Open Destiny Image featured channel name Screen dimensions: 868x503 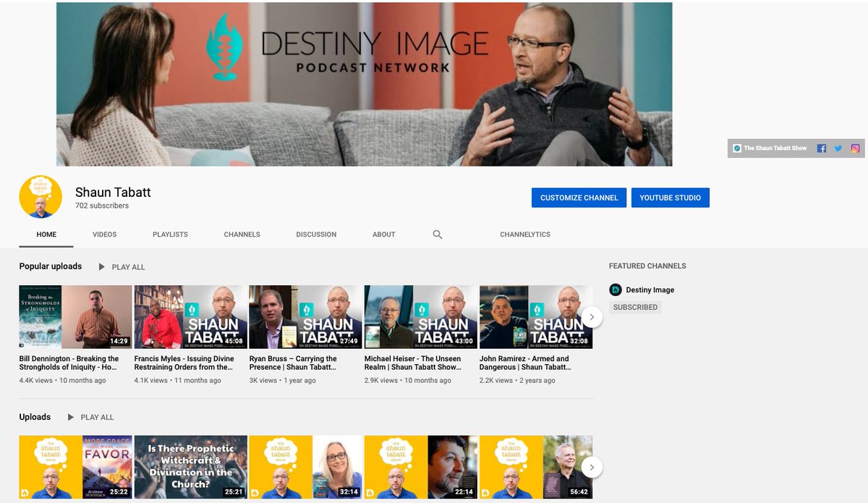click(650, 290)
